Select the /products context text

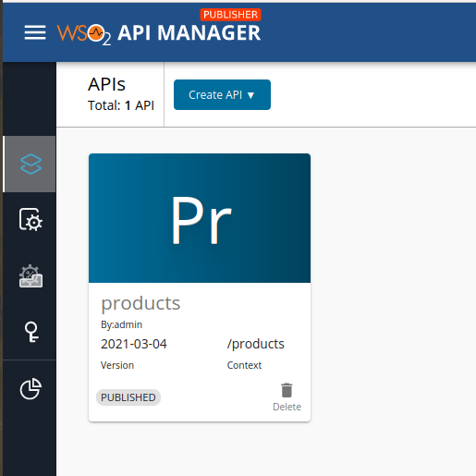(x=255, y=344)
